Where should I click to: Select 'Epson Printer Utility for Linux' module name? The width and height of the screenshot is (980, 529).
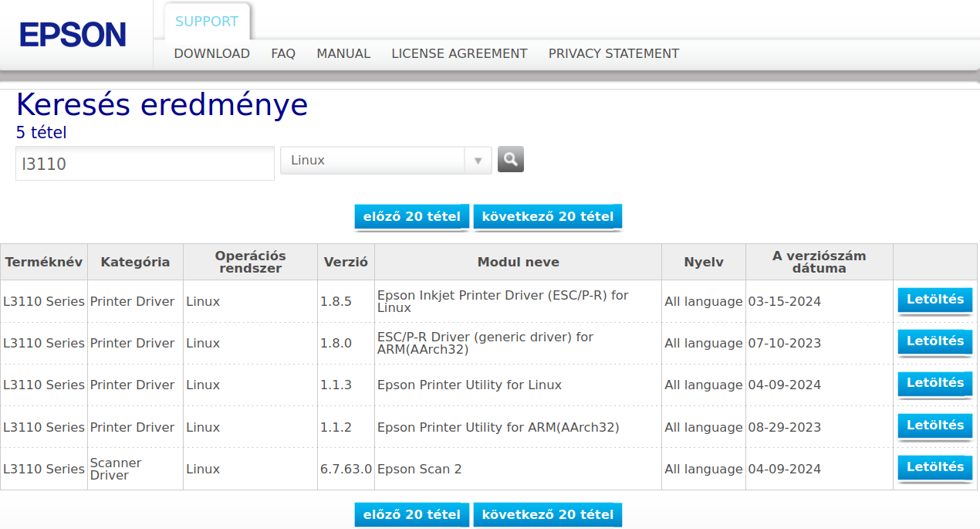(469, 385)
